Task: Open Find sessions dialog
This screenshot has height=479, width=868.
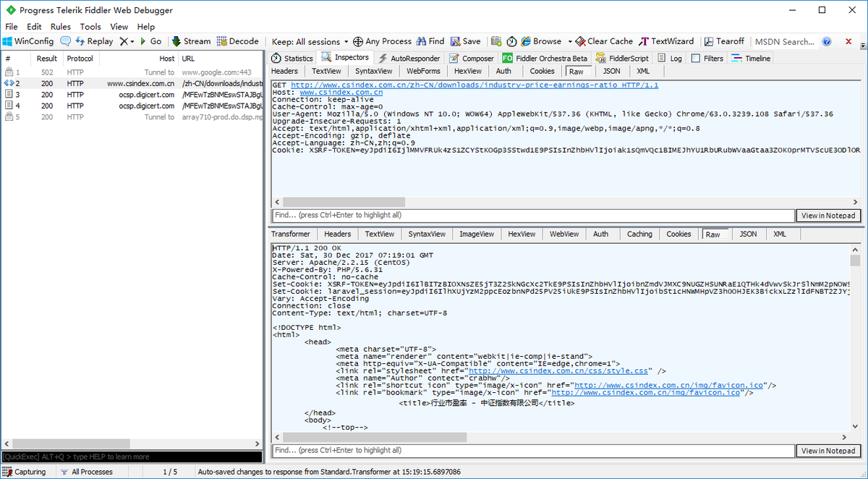Action: click(430, 41)
